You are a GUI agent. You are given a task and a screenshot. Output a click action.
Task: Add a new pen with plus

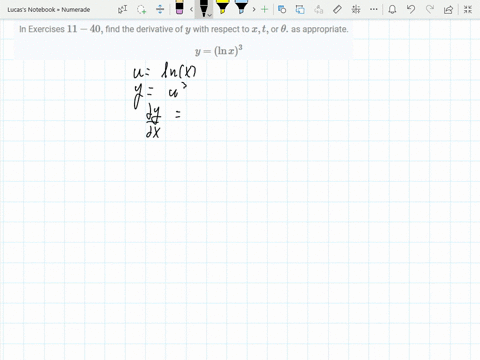(x=264, y=9)
